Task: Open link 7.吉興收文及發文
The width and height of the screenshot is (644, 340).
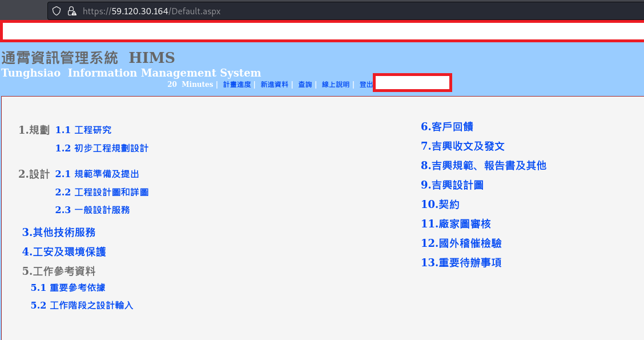Action: coord(463,146)
